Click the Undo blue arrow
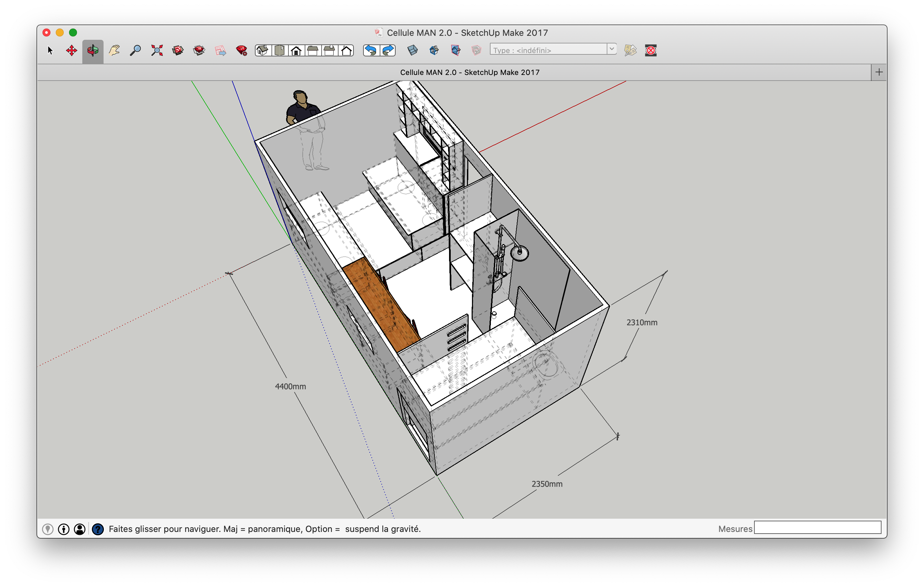The image size is (924, 587). click(x=371, y=50)
